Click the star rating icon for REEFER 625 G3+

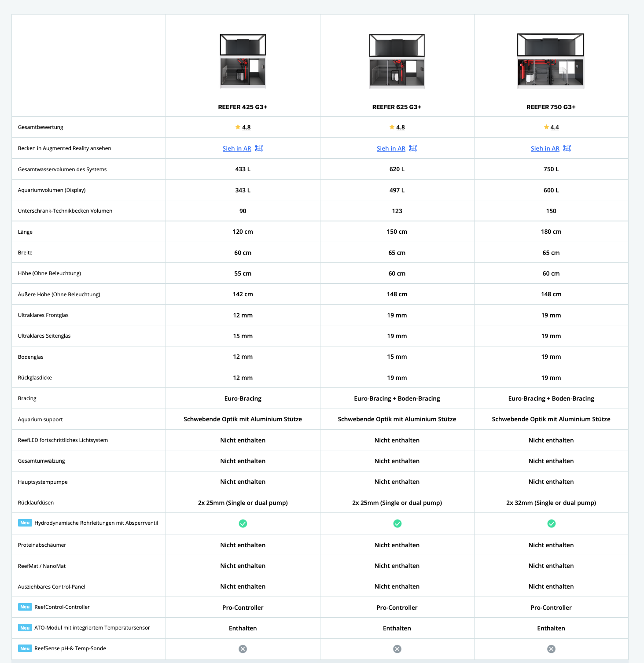[x=392, y=127]
